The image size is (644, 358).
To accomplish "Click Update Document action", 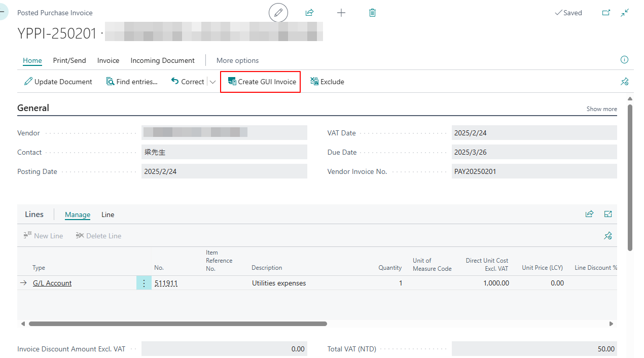I will (58, 82).
